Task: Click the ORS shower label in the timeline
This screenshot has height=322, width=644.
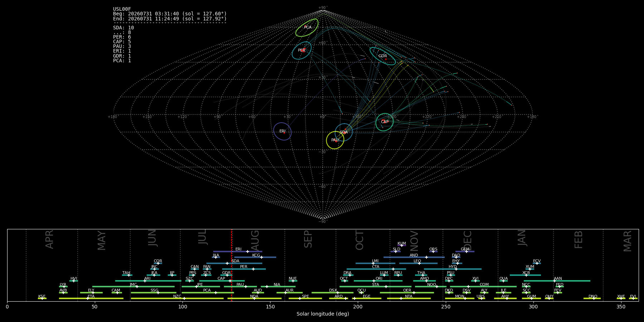Action: click(433, 249)
